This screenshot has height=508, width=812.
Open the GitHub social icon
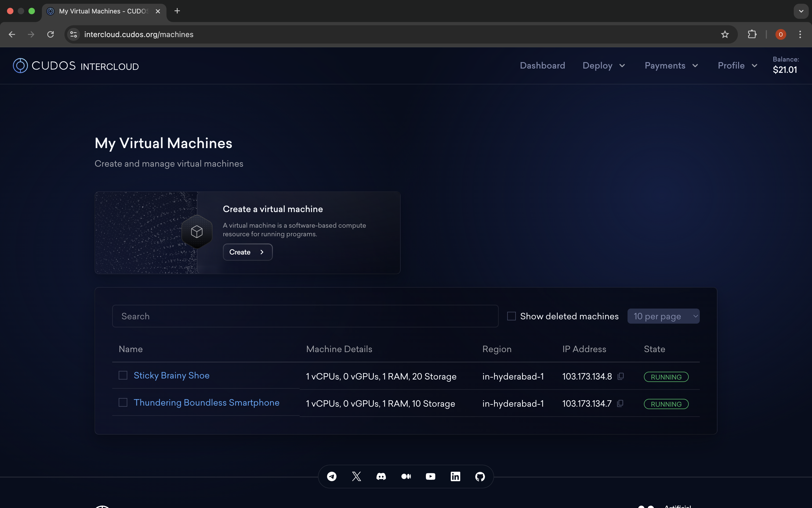tap(480, 476)
